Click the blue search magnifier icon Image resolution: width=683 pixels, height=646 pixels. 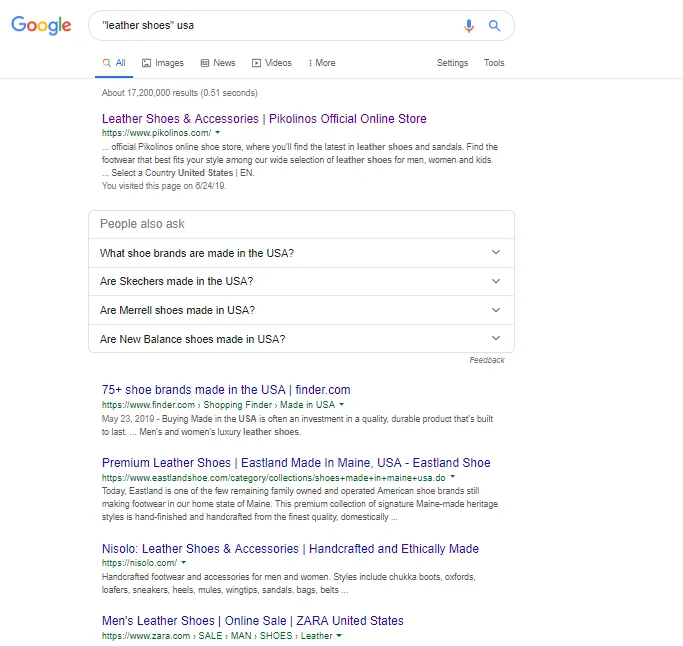(494, 26)
